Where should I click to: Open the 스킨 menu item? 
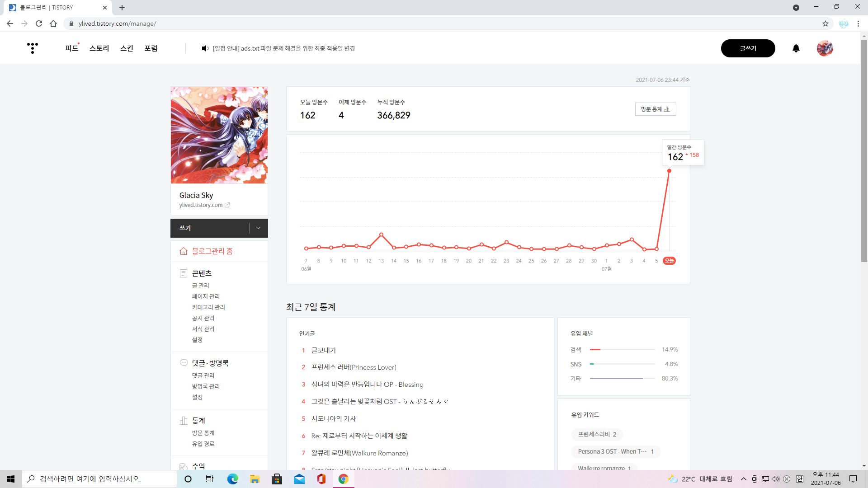127,48
